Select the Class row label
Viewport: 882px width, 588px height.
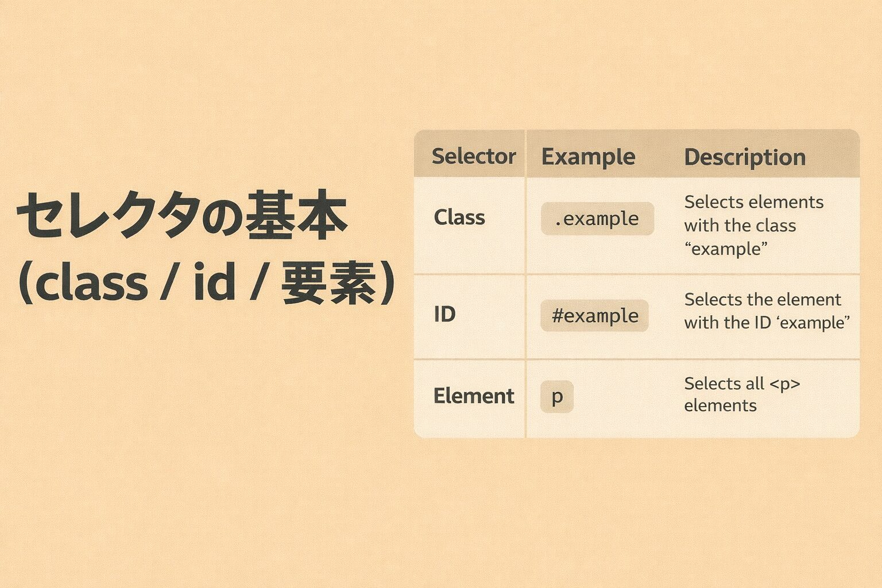459,218
